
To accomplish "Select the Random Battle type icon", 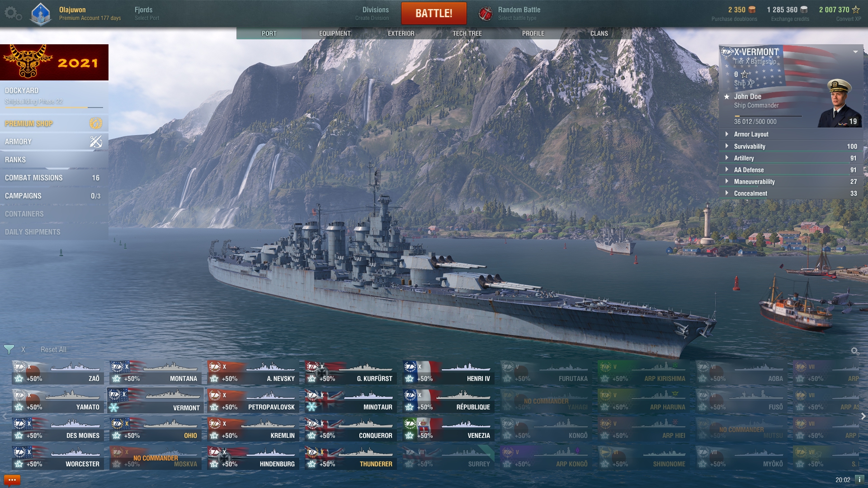I will 486,14.
